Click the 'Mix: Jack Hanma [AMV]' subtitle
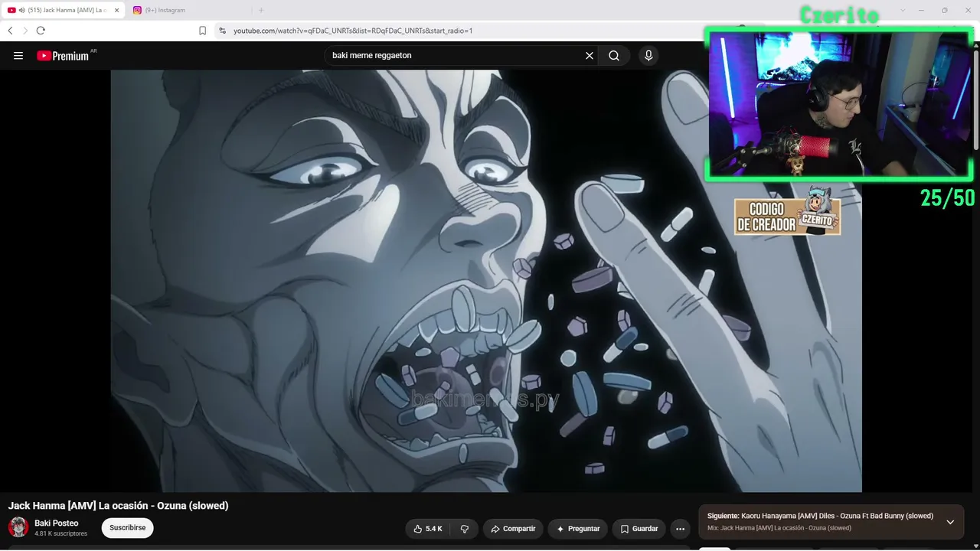Image resolution: width=980 pixels, height=551 pixels. 779,528
